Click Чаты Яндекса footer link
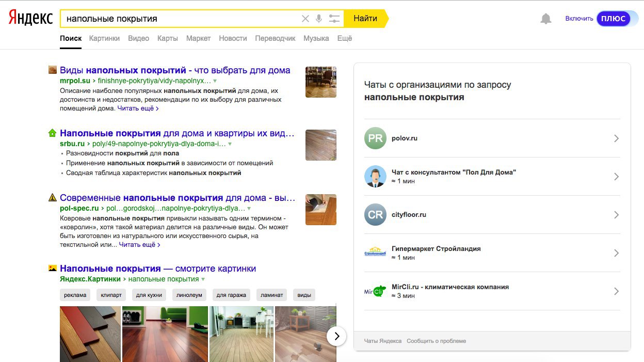The height and width of the screenshot is (362, 644). (x=383, y=341)
